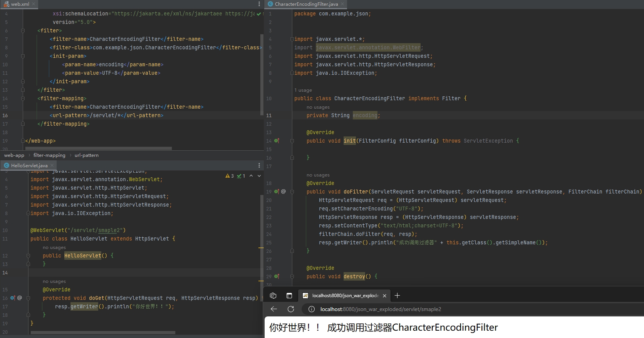Screen dimensions: 644x338
Task: Refresh the browser page
Action: click(x=291, y=309)
